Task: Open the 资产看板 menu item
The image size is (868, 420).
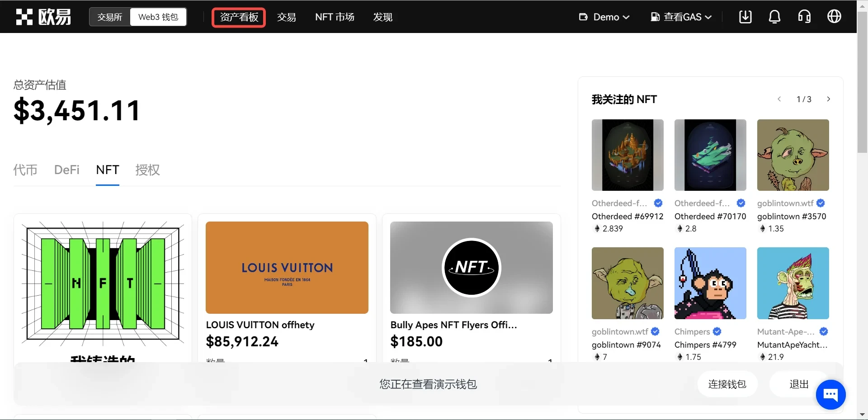Action: click(x=239, y=17)
